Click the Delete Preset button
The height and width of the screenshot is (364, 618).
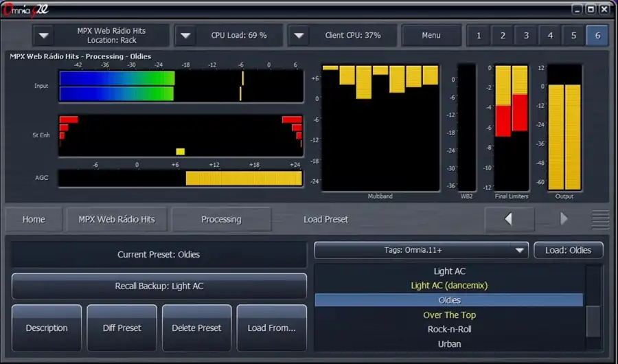pos(196,328)
